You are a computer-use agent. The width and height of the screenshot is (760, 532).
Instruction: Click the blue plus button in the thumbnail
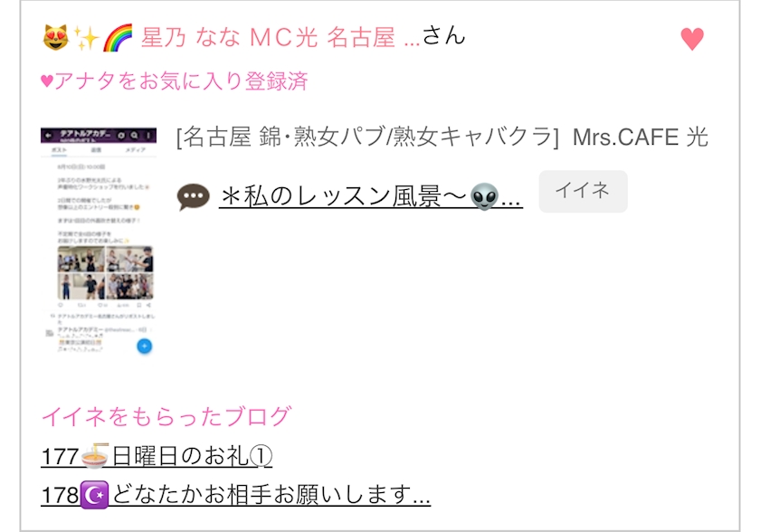(145, 346)
